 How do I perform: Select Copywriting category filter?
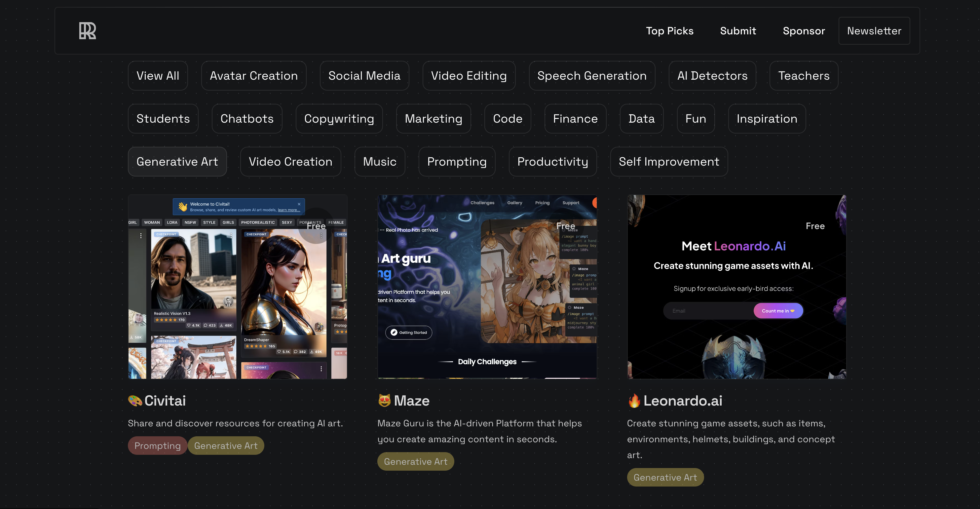[339, 119]
